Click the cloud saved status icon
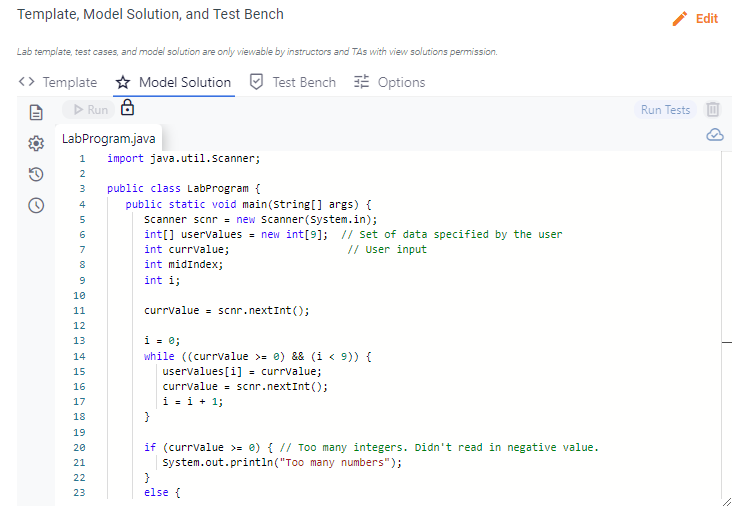 [x=715, y=135]
